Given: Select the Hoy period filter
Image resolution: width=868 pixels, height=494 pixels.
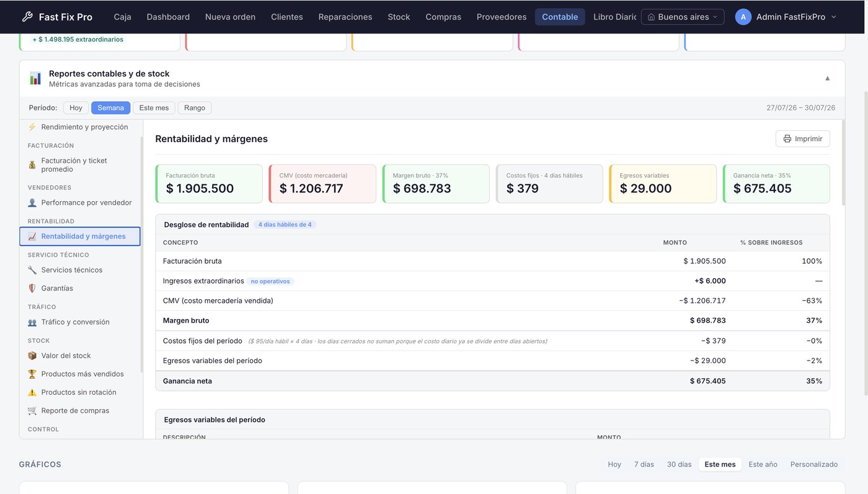Looking at the screenshot, I should click(76, 108).
